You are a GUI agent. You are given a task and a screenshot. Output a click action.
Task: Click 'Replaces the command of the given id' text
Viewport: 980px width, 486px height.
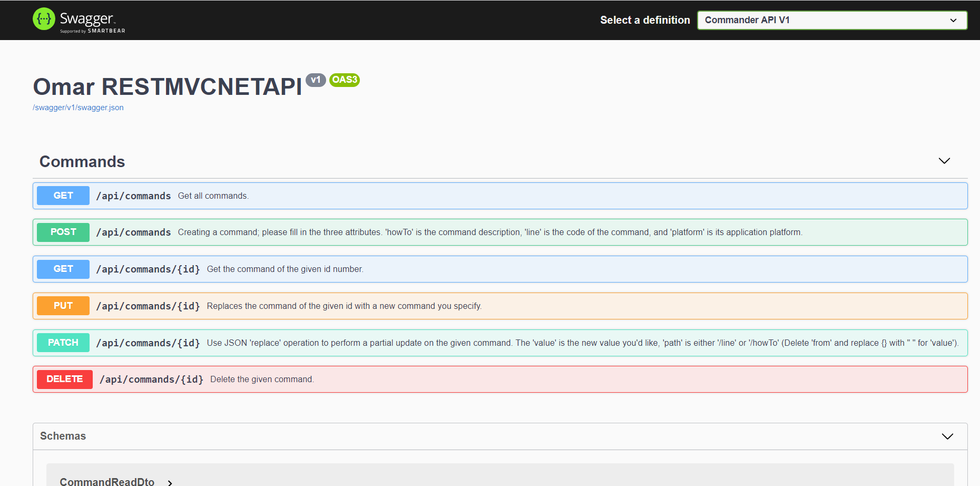pos(344,306)
